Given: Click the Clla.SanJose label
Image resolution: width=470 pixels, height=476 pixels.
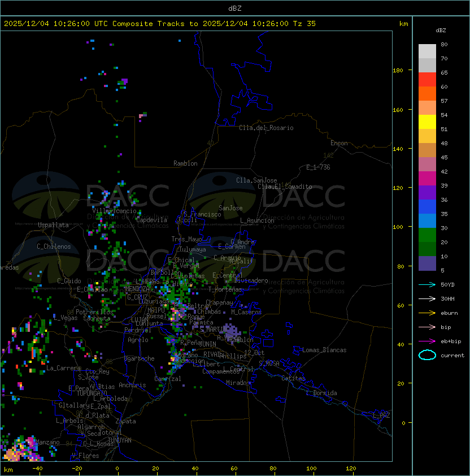Looking at the screenshot, I should 256,180.
